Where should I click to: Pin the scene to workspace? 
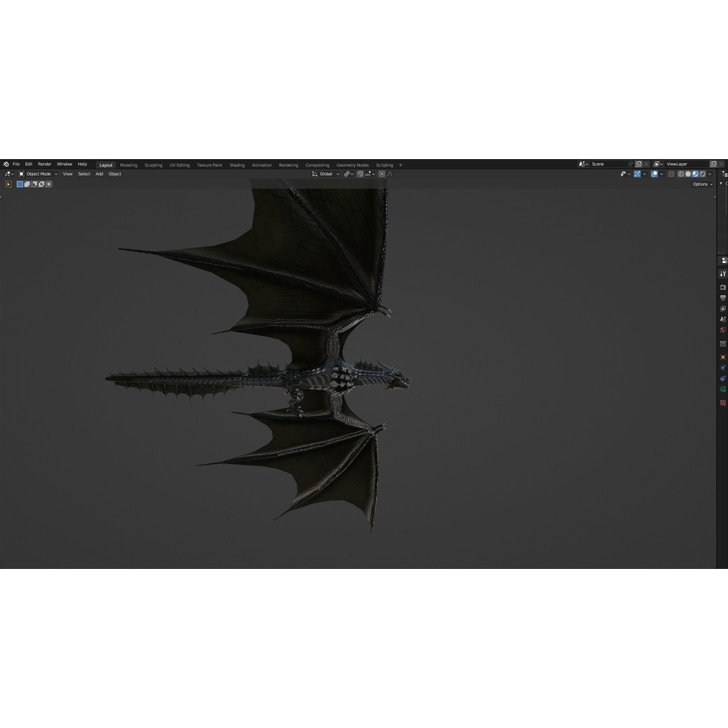point(630,164)
